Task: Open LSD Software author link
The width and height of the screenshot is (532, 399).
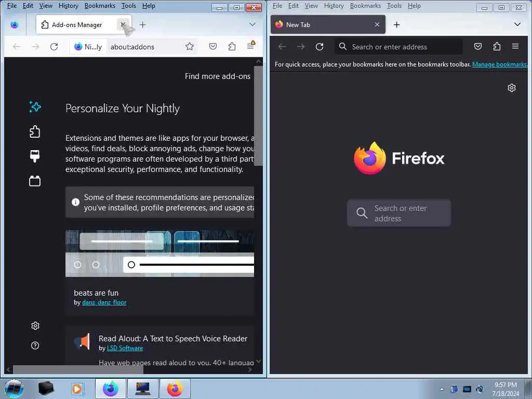Action: pos(125,348)
